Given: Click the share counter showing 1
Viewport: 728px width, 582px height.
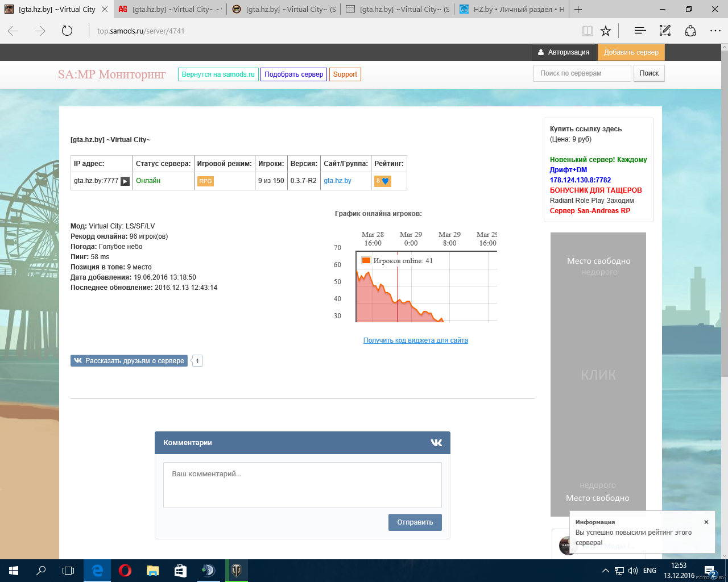Looking at the screenshot, I should [x=197, y=361].
